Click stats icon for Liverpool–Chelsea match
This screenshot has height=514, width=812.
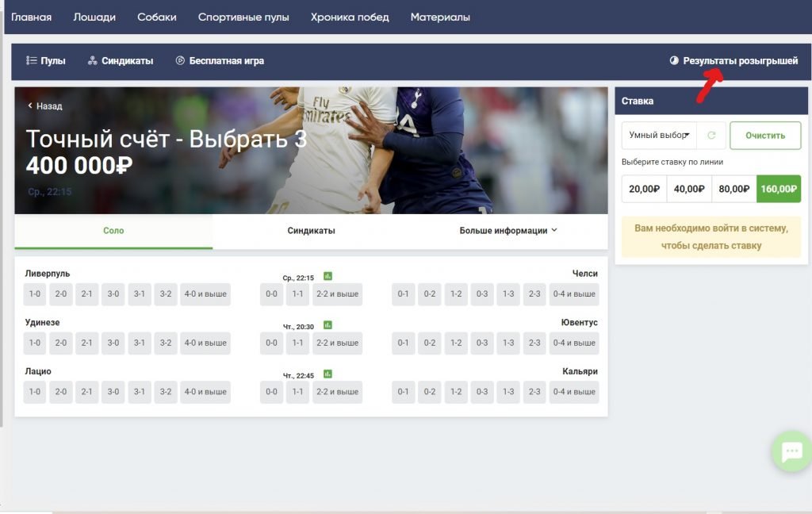(327, 276)
